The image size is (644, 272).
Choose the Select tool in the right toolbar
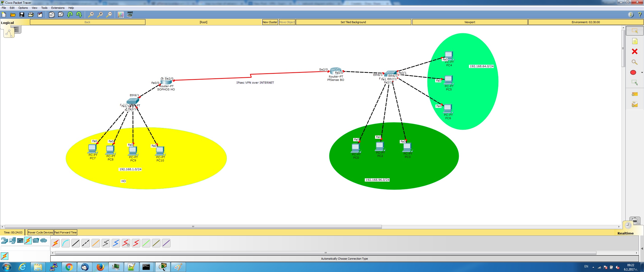[x=634, y=31]
